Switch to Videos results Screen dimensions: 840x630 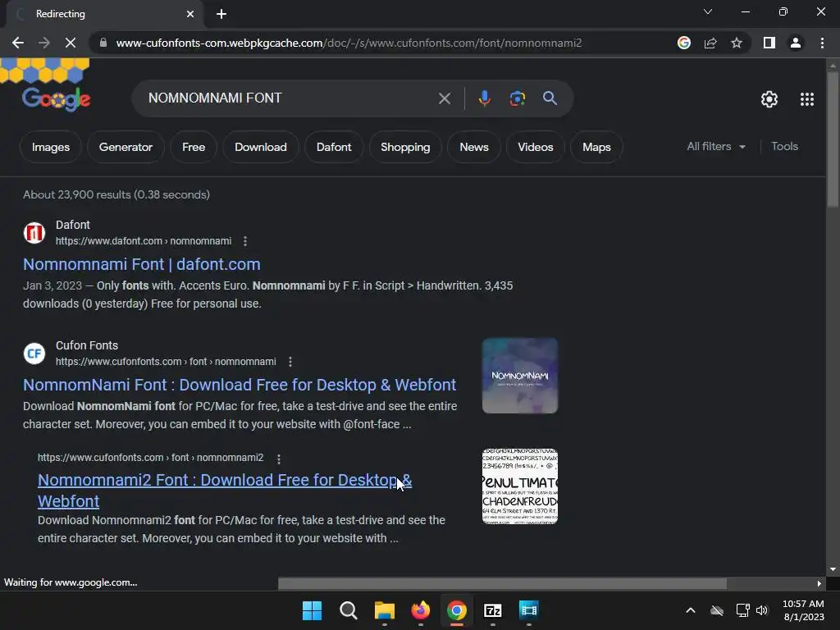[535, 147]
